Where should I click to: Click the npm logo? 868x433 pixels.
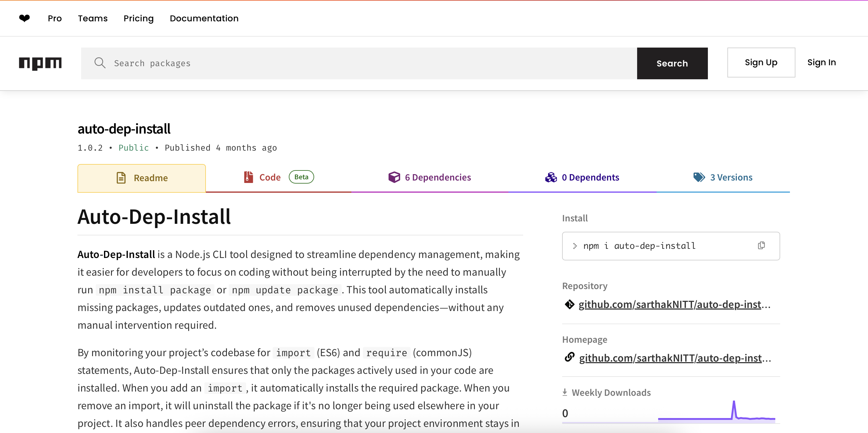pos(40,63)
